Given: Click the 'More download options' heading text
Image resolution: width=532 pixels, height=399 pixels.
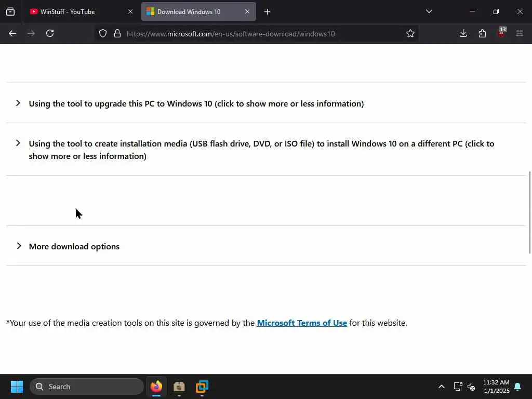Looking at the screenshot, I should (74, 247).
